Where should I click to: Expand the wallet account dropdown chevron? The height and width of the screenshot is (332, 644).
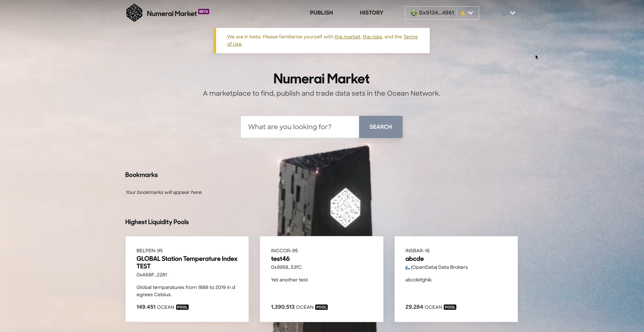point(471,13)
